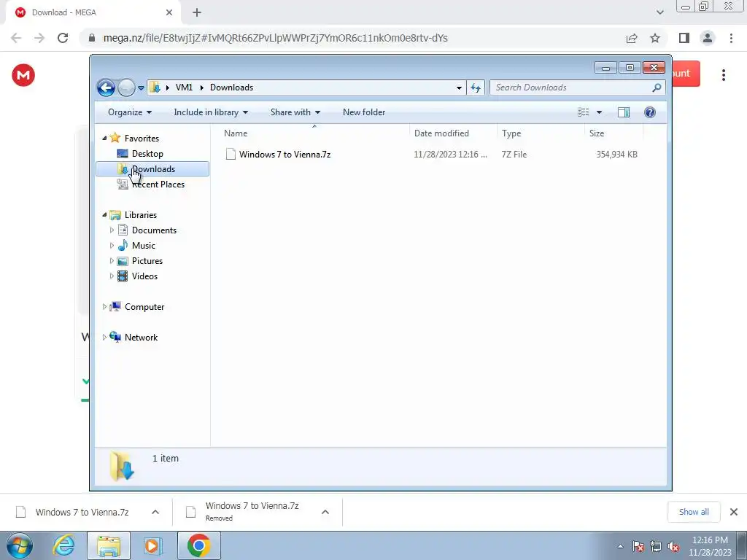Open the Documents library
This screenshot has height=560, width=747.
click(x=154, y=230)
